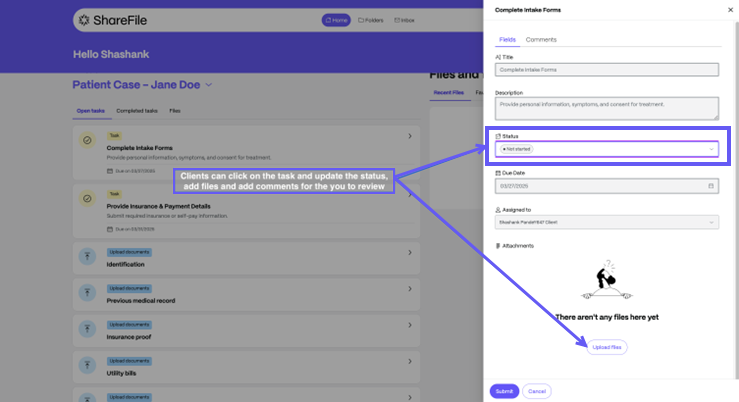Viewport: 739px width, 402px height.
Task: Open the Complete Intake Forms task chevron
Action: (410, 136)
